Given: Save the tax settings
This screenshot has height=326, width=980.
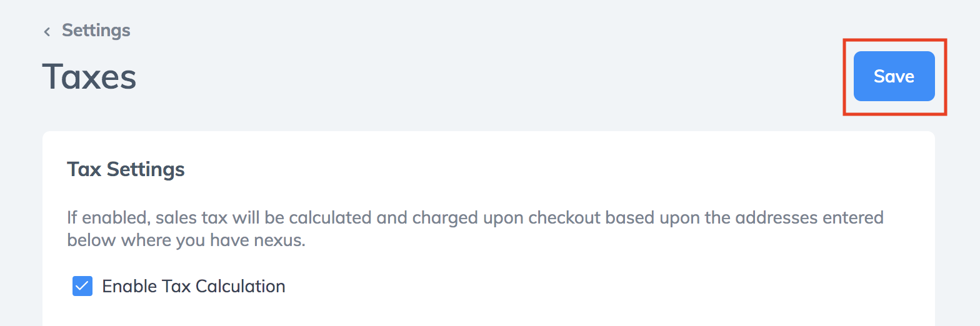Looking at the screenshot, I should tap(894, 76).
